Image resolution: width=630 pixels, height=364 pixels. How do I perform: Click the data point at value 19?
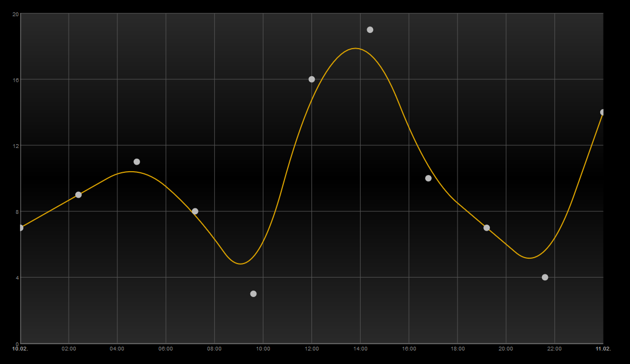370,30
